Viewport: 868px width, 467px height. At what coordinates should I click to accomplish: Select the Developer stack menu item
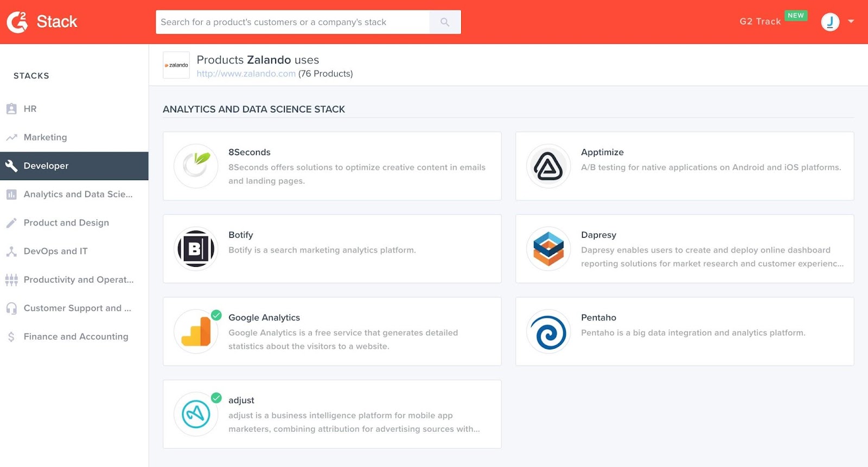click(x=74, y=166)
